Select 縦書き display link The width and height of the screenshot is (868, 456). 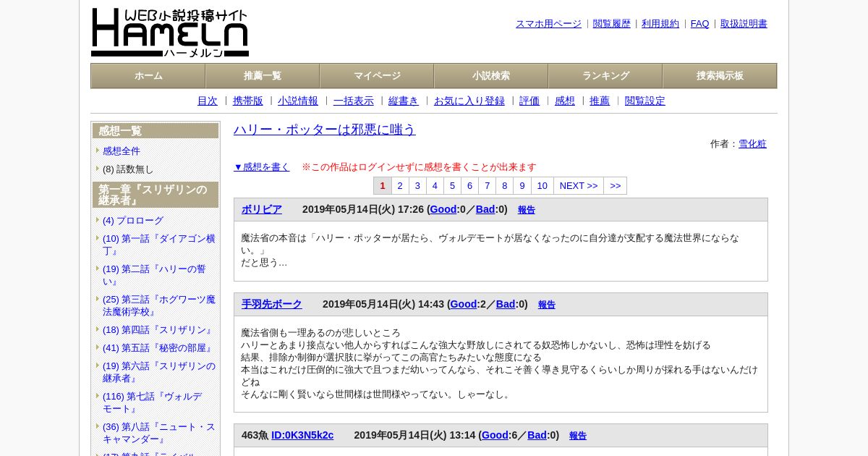click(x=404, y=101)
